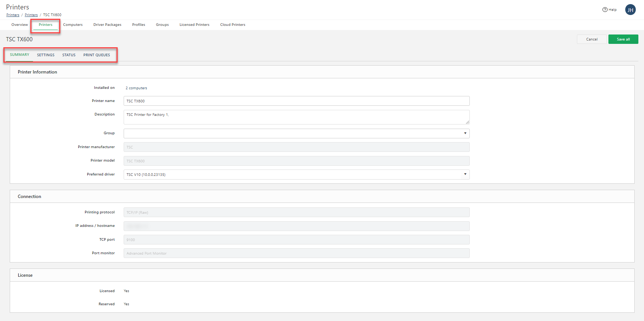Select the Summary tab
644x321 pixels.
[19, 55]
